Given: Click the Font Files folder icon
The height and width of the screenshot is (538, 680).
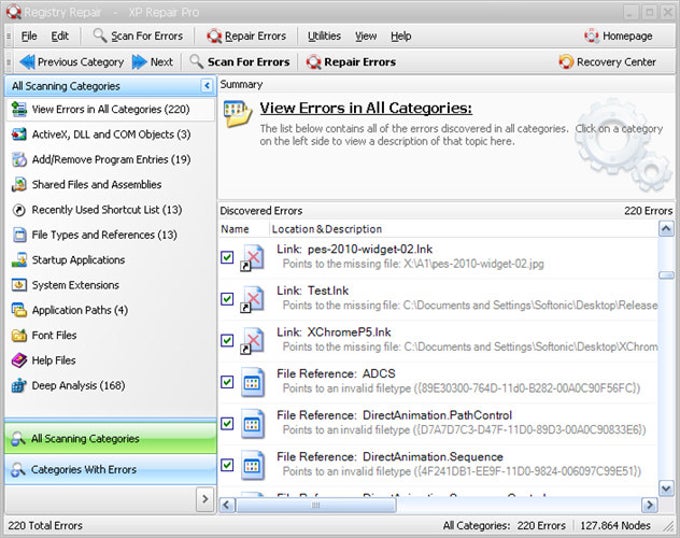Looking at the screenshot, I should click(19, 335).
